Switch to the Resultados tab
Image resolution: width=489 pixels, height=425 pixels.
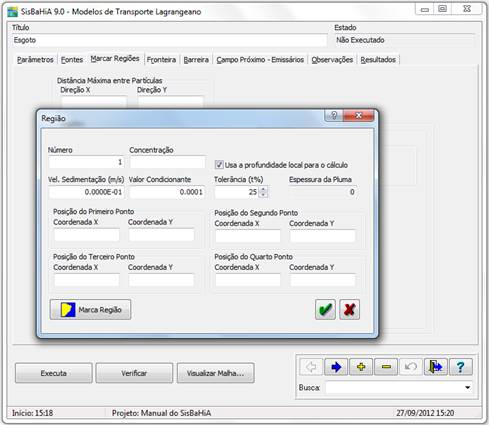(x=378, y=60)
